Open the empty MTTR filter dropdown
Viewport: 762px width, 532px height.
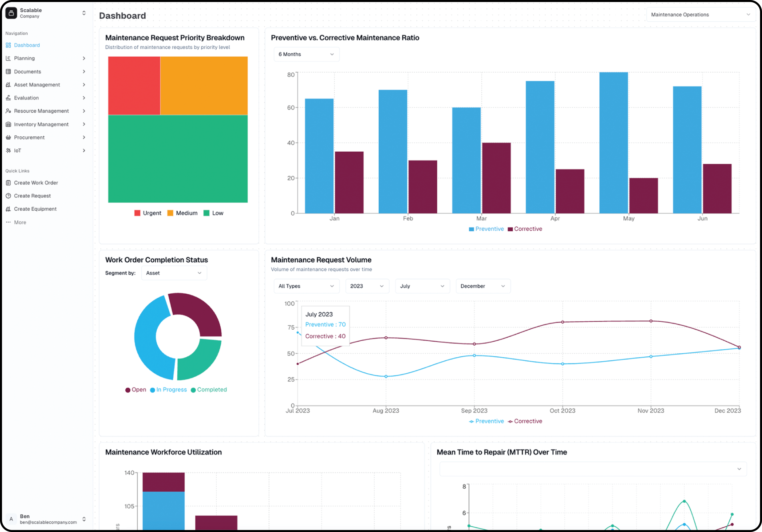593,469
